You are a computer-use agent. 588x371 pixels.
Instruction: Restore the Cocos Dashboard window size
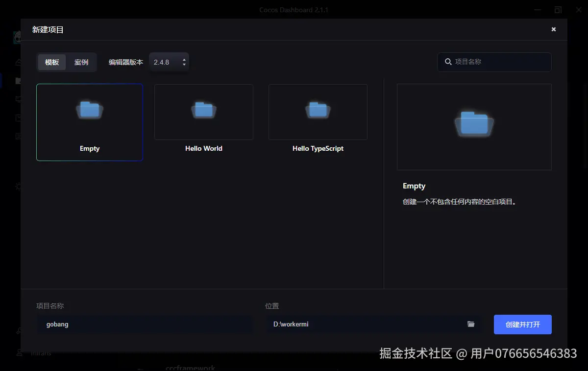(x=558, y=9)
